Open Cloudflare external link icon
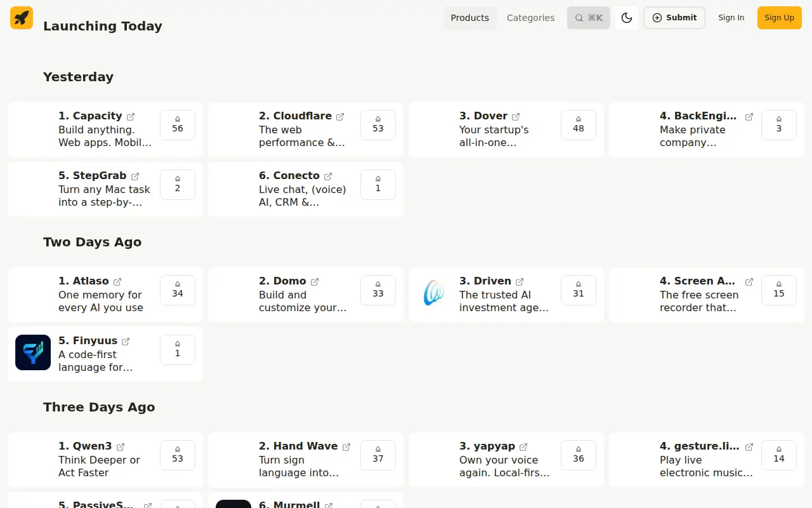 340,117
